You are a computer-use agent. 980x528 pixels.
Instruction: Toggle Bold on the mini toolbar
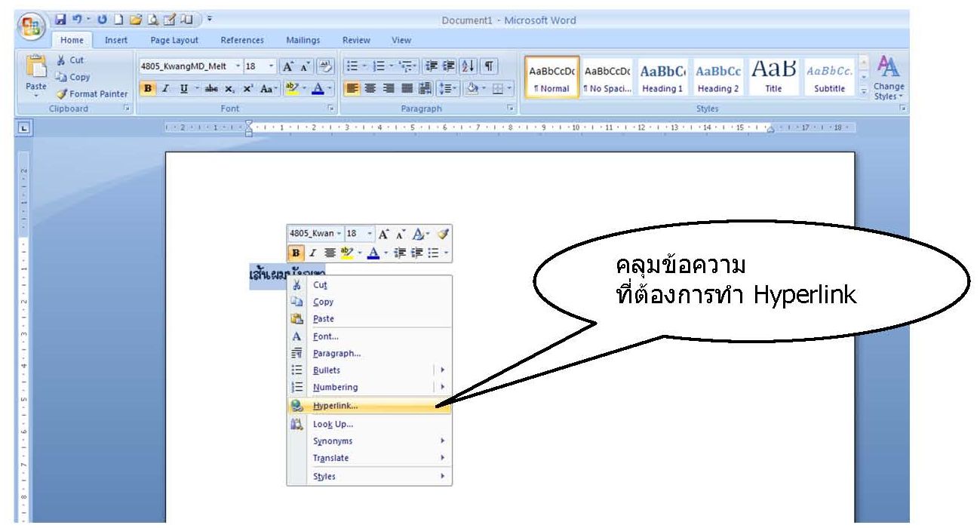pos(296,251)
